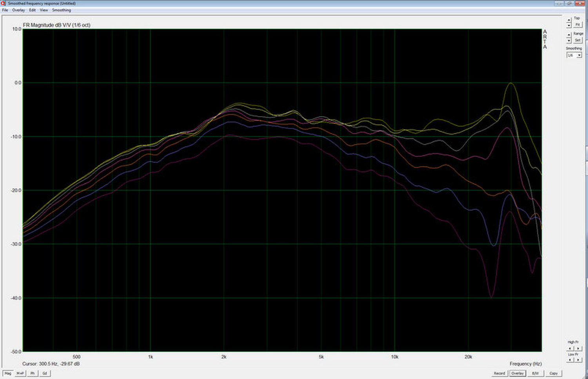The width and height of the screenshot is (588, 379).
Task: Move Low Fr right using arrow
Action: click(x=578, y=360)
